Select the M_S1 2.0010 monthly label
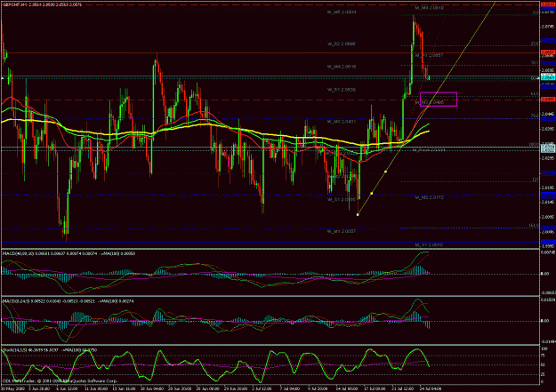Viewport: 556px width, 392px height. coord(429,245)
